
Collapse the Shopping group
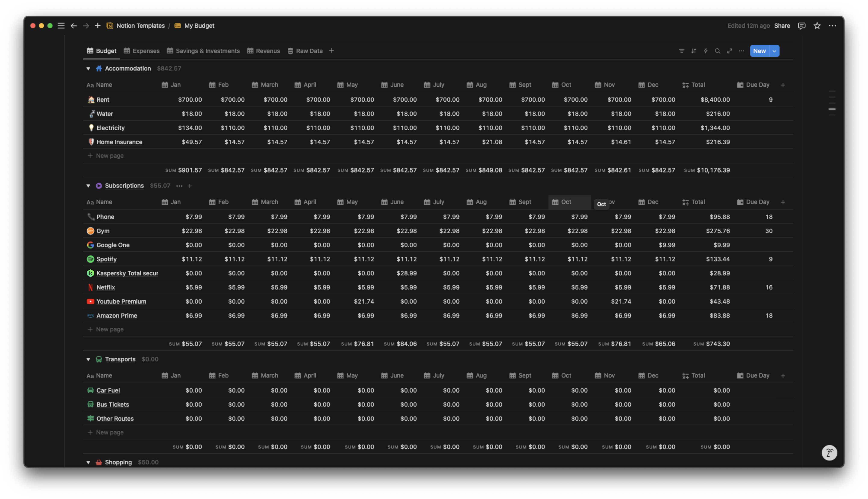click(x=88, y=462)
